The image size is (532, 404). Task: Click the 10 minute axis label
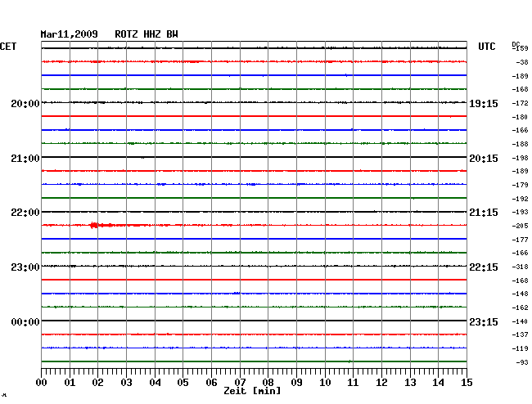[325, 383]
